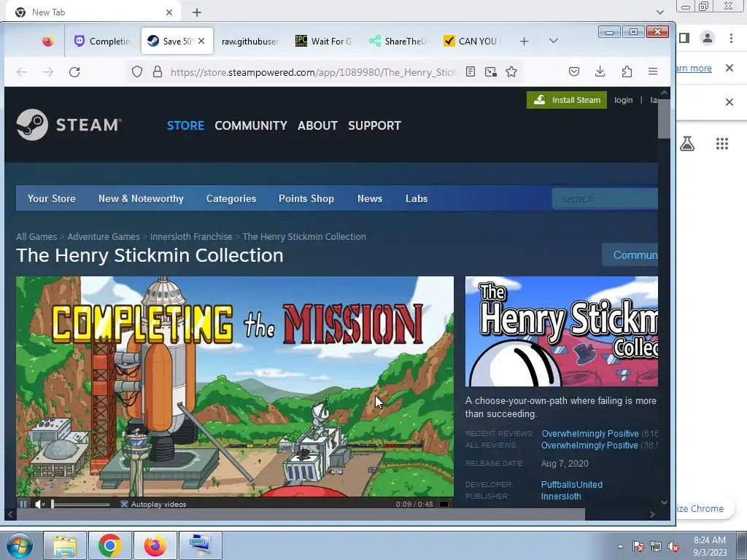Screen dimensions: 747x560
Task: Click the picture-in-picture icon in address bar
Action: click(x=491, y=72)
